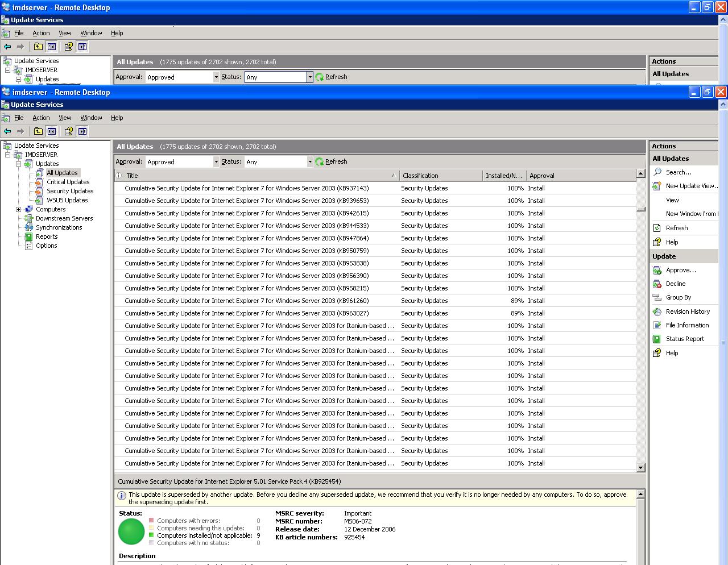Open Help under the Update actions section

coord(672,353)
